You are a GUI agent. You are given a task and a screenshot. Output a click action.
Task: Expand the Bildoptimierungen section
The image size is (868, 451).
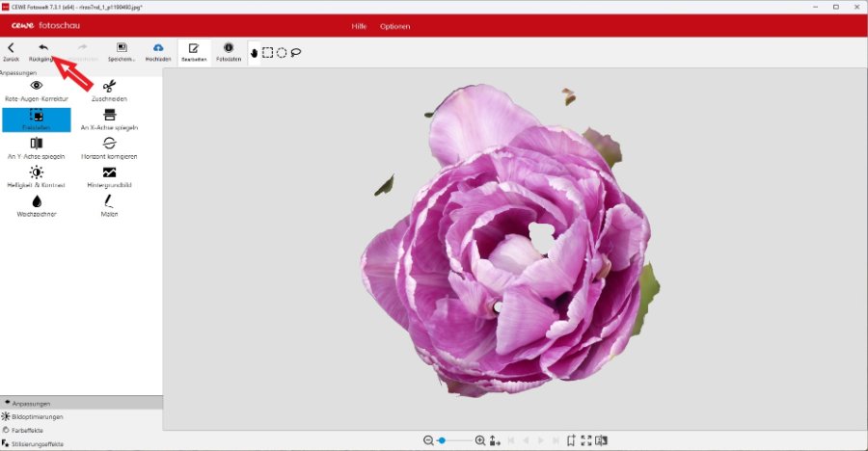point(39,416)
